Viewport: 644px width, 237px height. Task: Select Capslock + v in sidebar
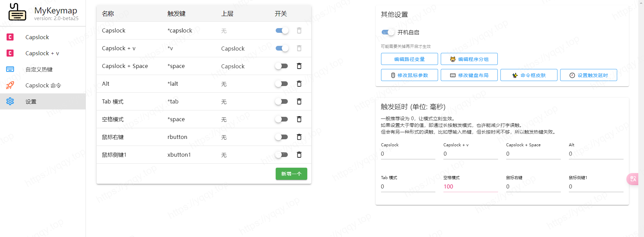[x=42, y=53]
